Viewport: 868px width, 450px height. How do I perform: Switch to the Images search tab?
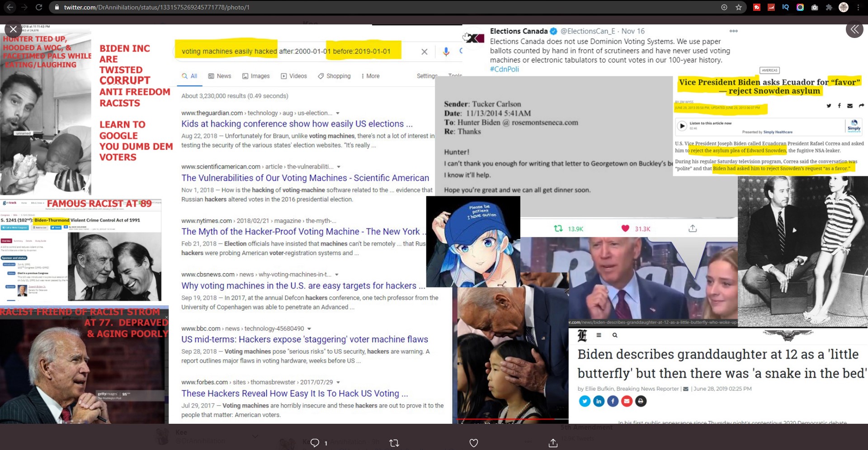click(x=256, y=76)
